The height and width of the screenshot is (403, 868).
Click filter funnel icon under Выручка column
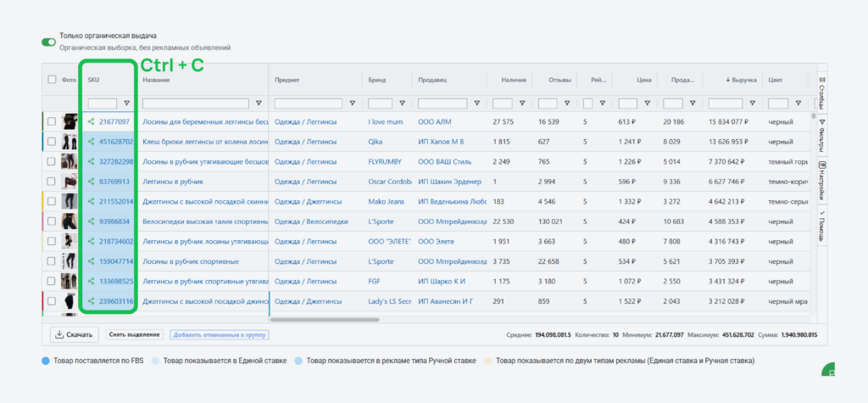point(754,104)
